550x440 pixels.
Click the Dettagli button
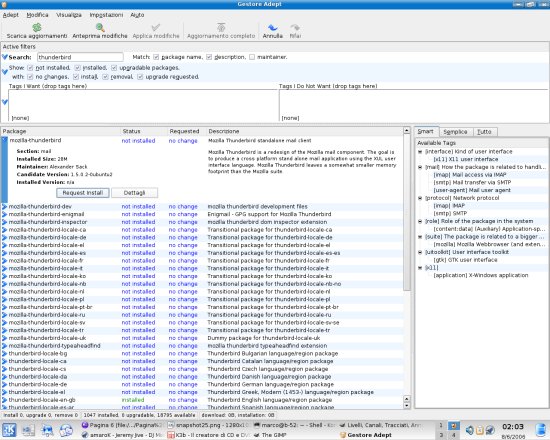pyautogui.click(x=134, y=193)
